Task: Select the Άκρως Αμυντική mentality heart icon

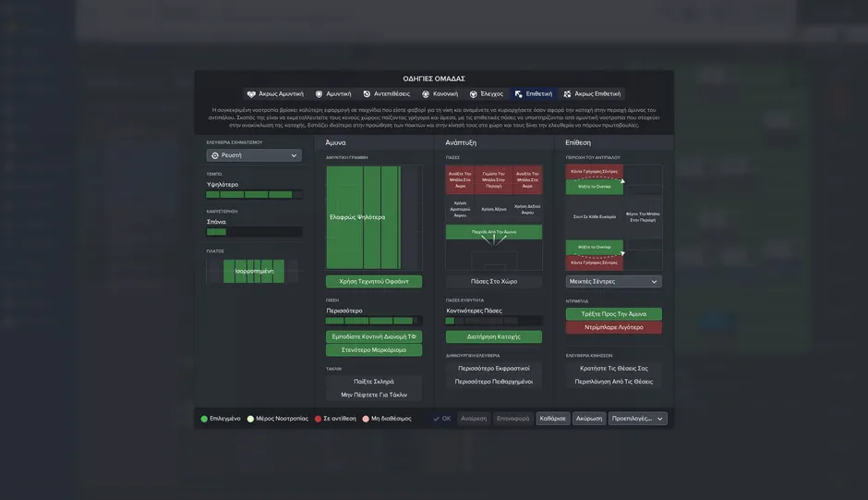Action: click(251, 94)
